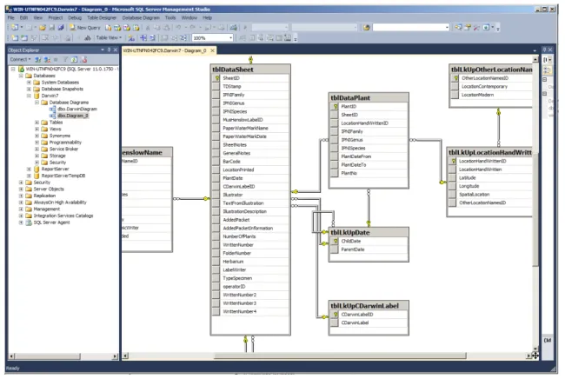Expand the System Databases node
Image resolution: width=565 pixels, height=392 pixels.
(x=29, y=83)
